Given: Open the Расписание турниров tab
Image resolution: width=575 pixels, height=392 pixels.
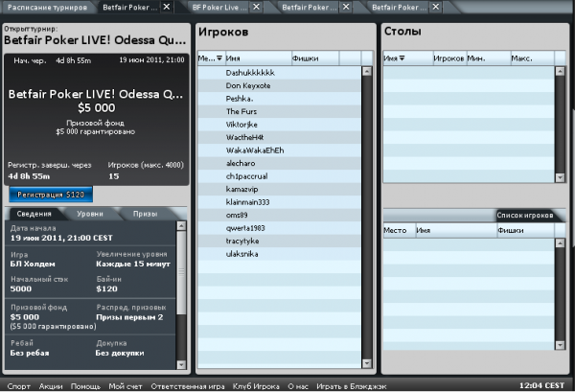Looking at the screenshot, I should [47, 8].
